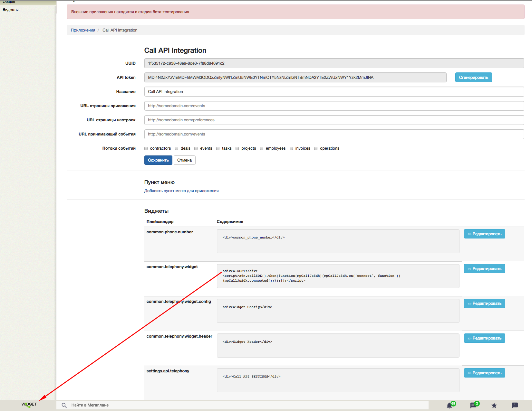Click the feedback exclamation bubble icon

(515, 406)
